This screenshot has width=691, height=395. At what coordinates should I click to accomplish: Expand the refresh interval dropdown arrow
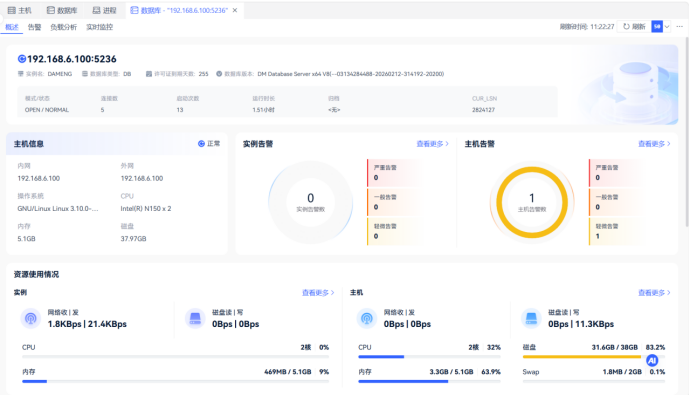pos(667,26)
